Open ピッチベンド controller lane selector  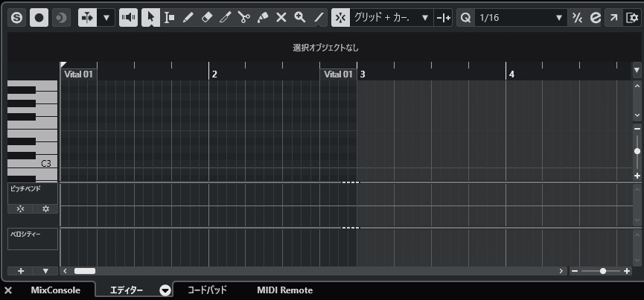(33, 194)
